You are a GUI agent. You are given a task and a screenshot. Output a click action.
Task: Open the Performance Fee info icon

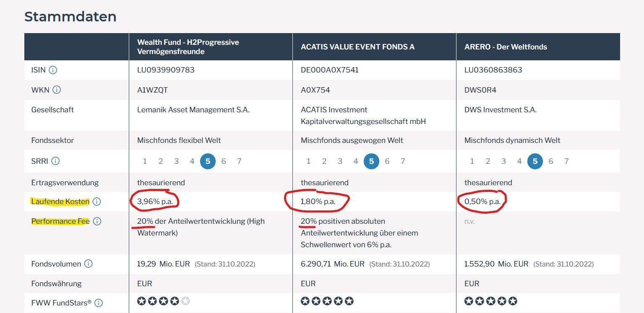point(97,221)
